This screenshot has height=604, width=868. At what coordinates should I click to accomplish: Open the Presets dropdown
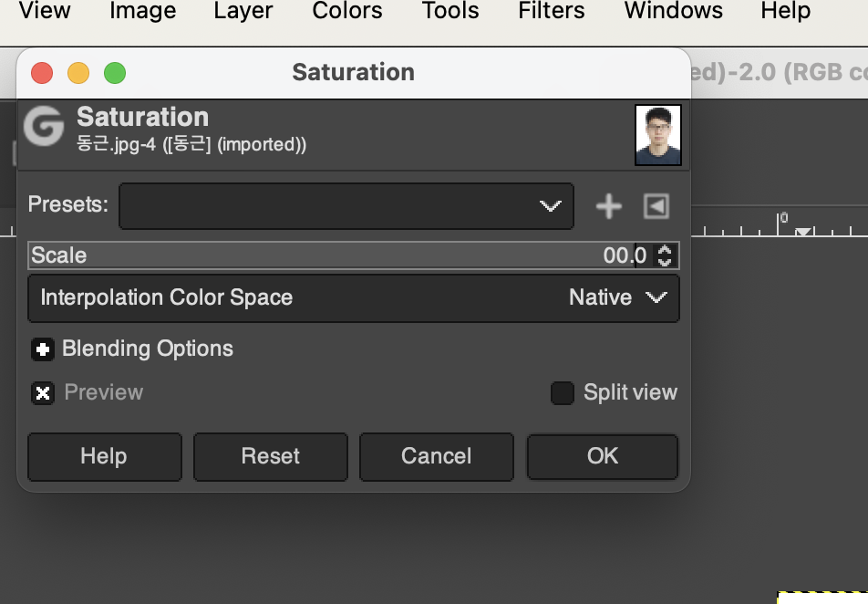coord(346,206)
